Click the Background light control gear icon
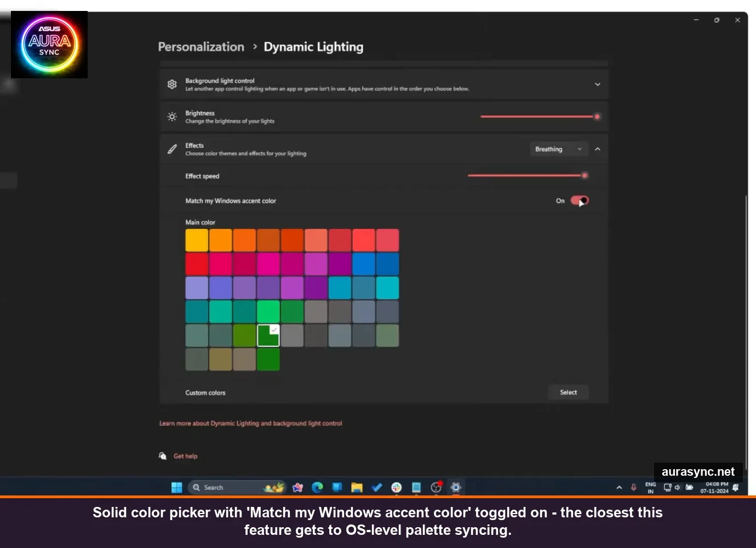 [172, 84]
